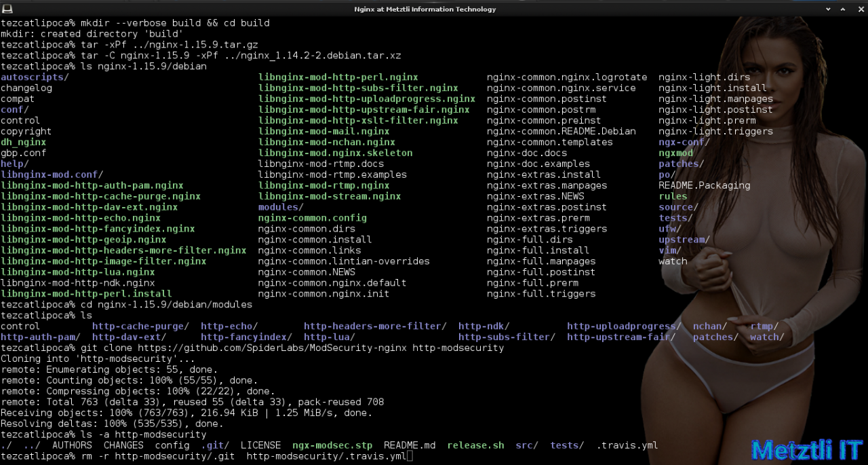Select 'libnginx-mod-mail.nginx' entry
Image resolution: width=868 pixels, height=465 pixels.
point(324,132)
